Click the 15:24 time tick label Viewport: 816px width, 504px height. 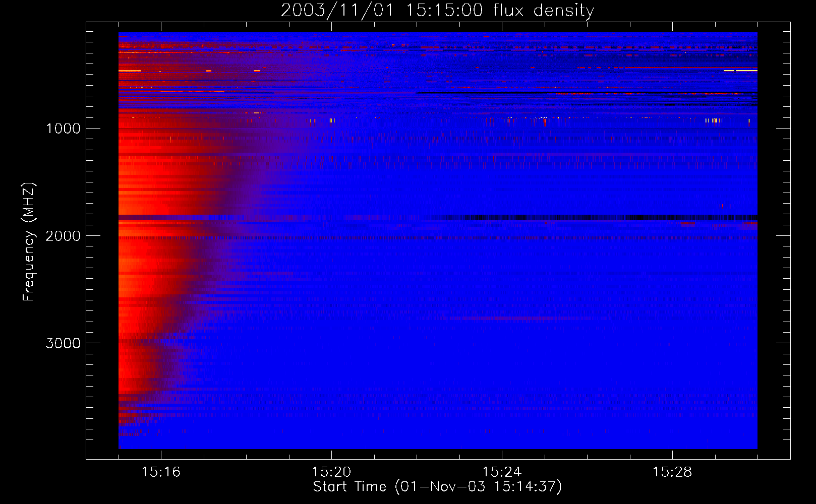(502, 472)
